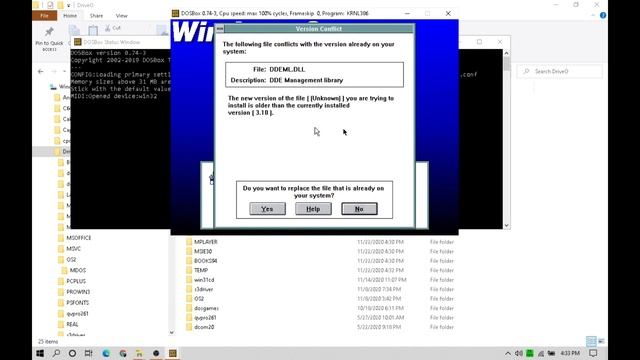Click the Paste clipboard icon in the ribbon
Viewport: 640px width, 360px height.
pos(93,31)
